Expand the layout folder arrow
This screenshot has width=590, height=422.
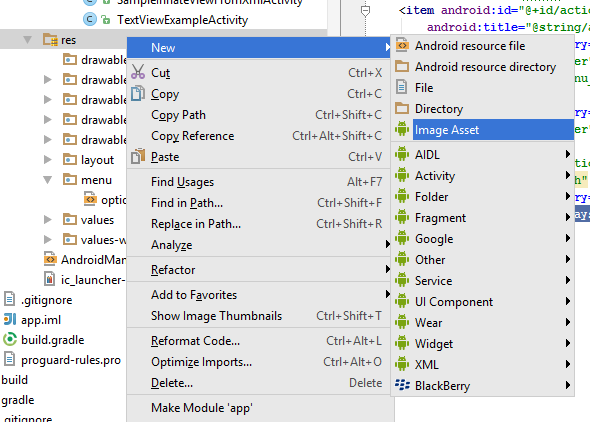tap(47, 160)
